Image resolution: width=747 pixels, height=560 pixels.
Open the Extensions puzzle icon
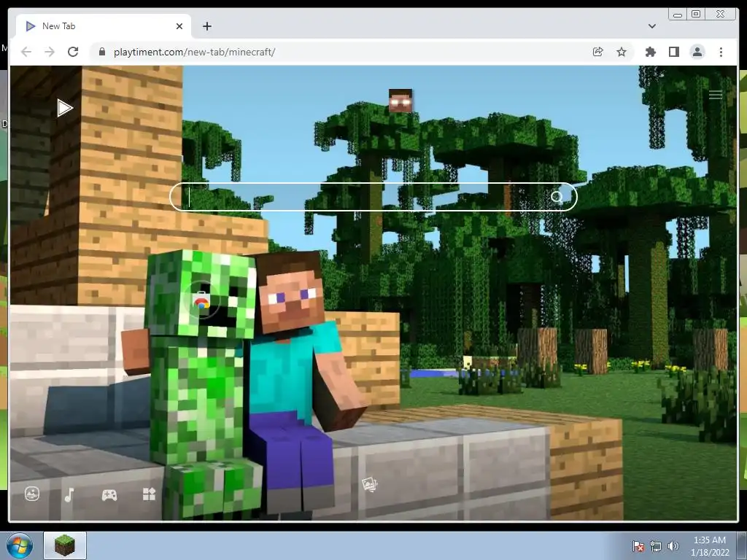coord(650,52)
